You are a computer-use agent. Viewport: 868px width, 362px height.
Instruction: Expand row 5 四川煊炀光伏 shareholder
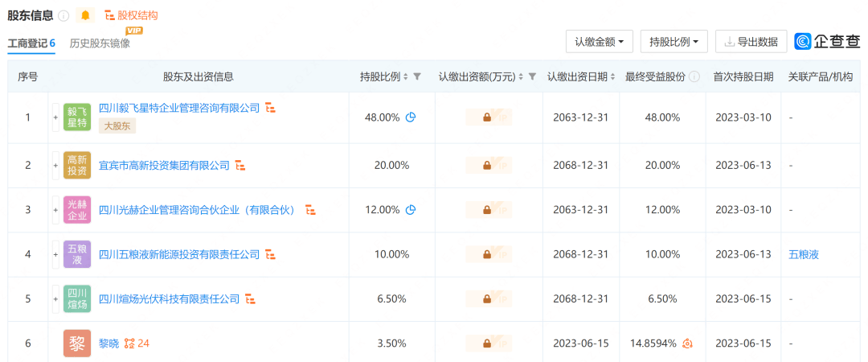tap(55, 299)
